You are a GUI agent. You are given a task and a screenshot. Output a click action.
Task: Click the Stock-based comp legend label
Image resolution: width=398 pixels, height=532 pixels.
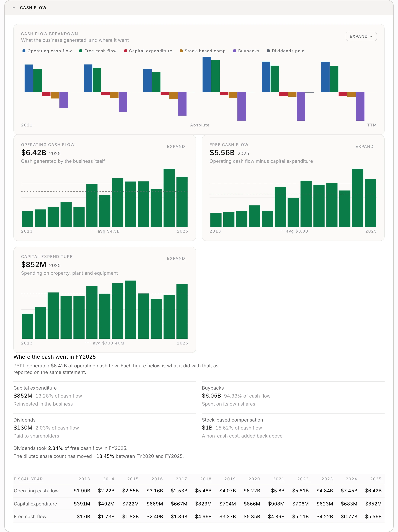pyautogui.click(x=205, y=51)
